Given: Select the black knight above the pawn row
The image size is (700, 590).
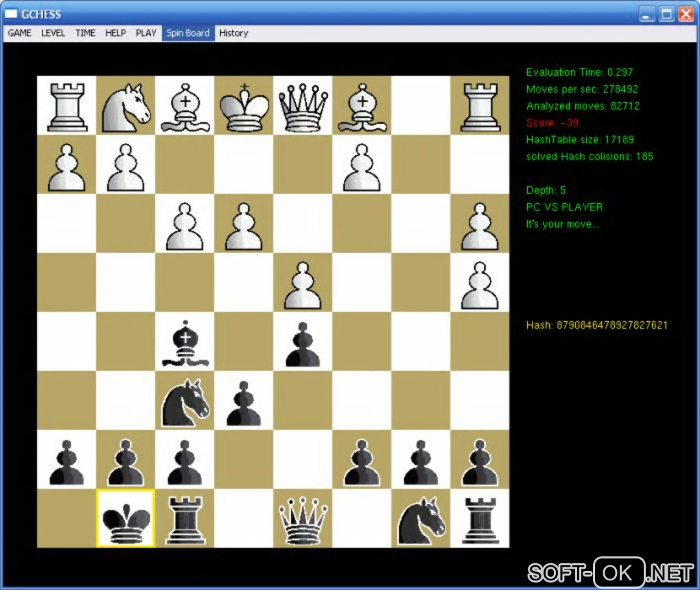Looking at the screenshot, I should point(185,403).
